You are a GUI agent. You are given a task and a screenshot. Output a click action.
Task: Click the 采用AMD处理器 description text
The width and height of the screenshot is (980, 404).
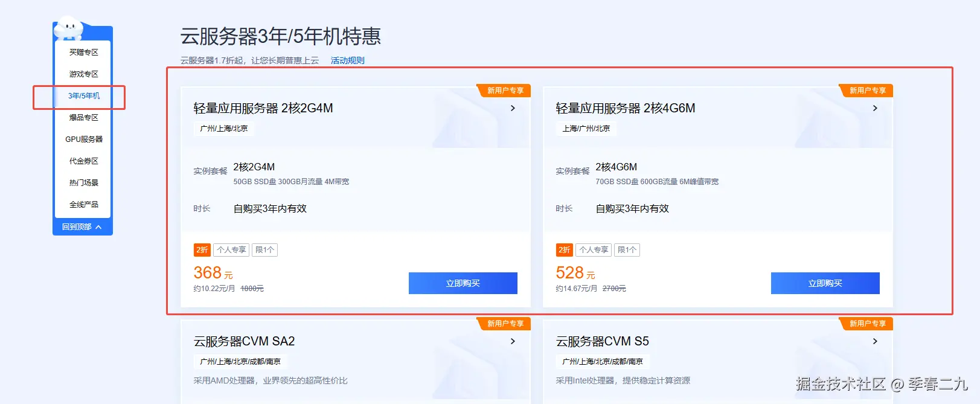(271, 380)
